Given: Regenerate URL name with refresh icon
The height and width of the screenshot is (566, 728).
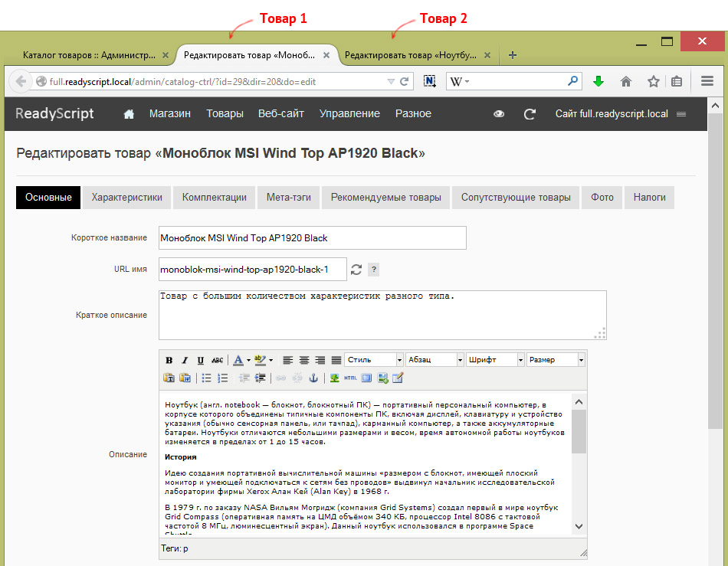Looking at the screenshot, I should pos(356,270).
